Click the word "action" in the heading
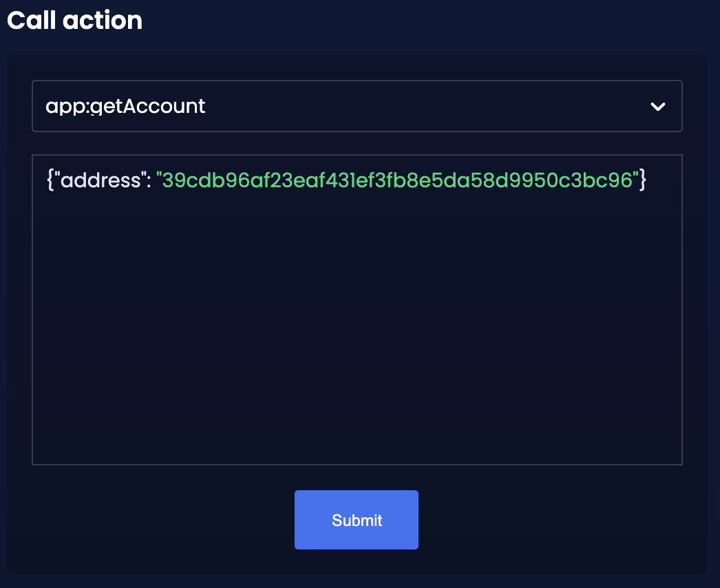The image size is (720, 588). click(103, 20)
